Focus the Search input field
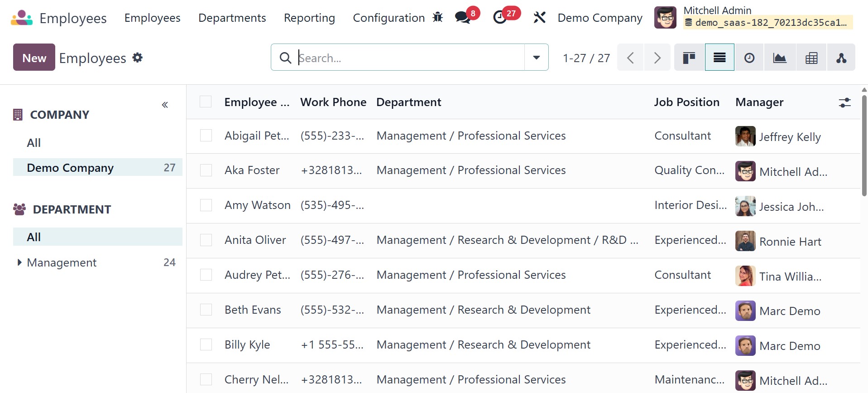 click(408, 58)
